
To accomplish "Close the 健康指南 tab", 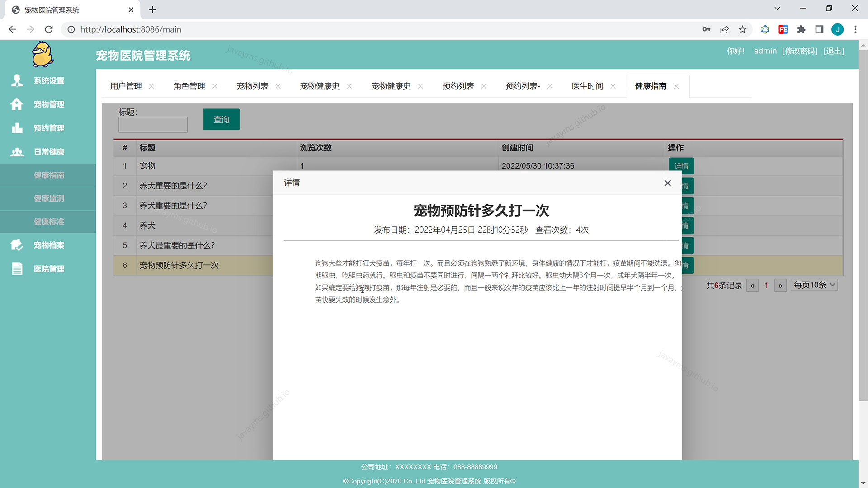I will click(x=676, y=86).
